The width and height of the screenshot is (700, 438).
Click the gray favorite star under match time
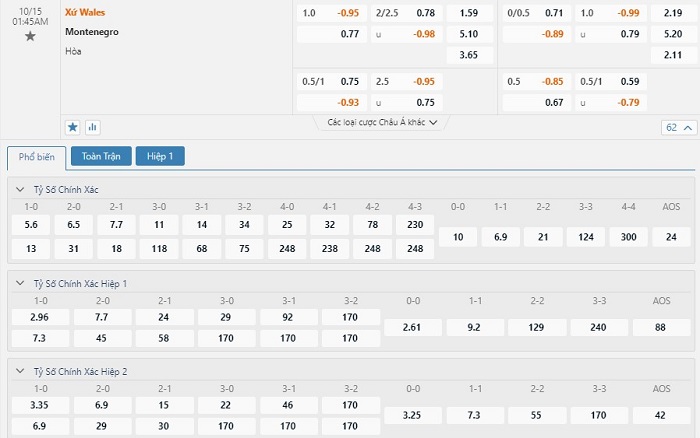coord(30,36)
